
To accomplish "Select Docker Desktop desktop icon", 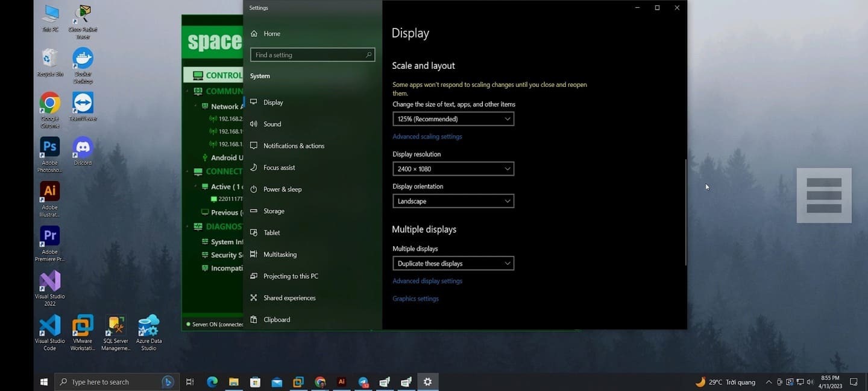I will [x=83, y=66].
